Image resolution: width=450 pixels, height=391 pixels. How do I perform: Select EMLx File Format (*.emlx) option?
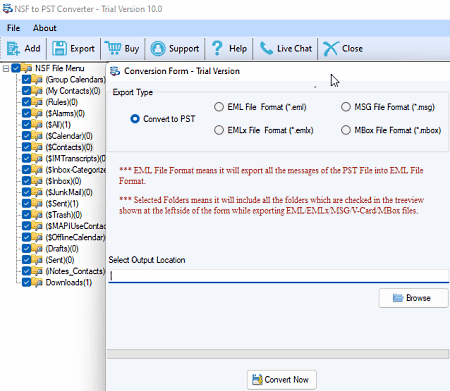219,130
